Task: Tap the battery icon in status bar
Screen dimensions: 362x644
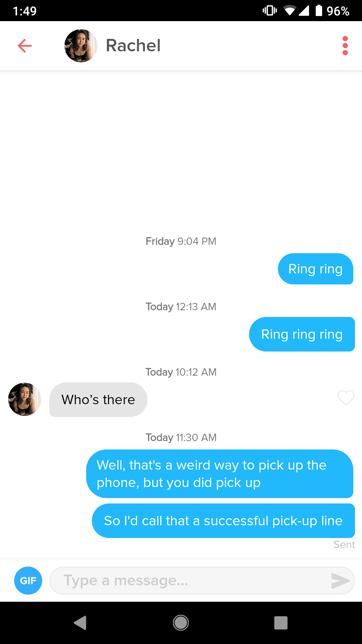Action: pos(319,11)
